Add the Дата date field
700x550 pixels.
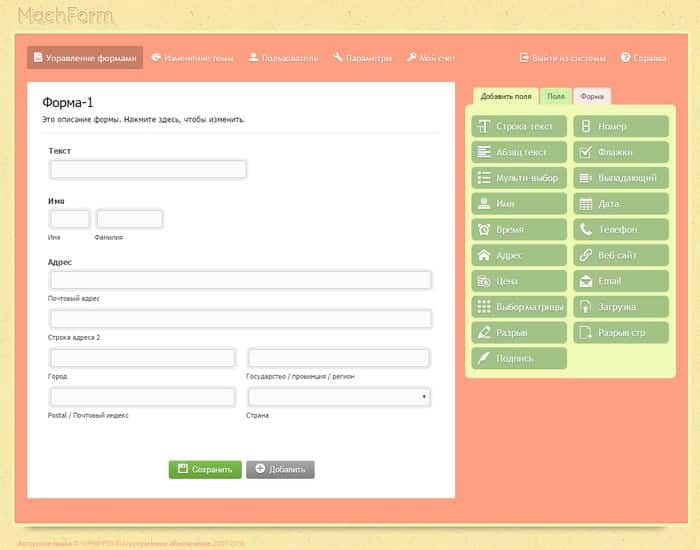[621, 204]
